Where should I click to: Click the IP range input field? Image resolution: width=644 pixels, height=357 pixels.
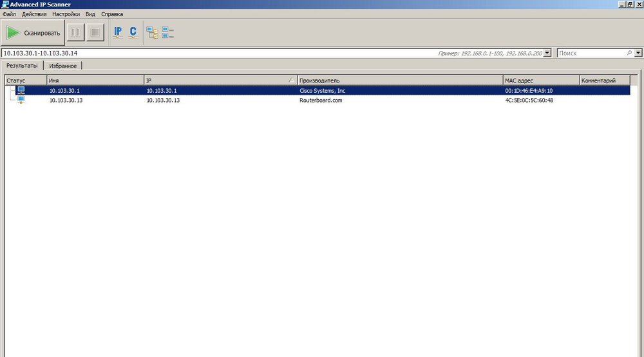193,53
